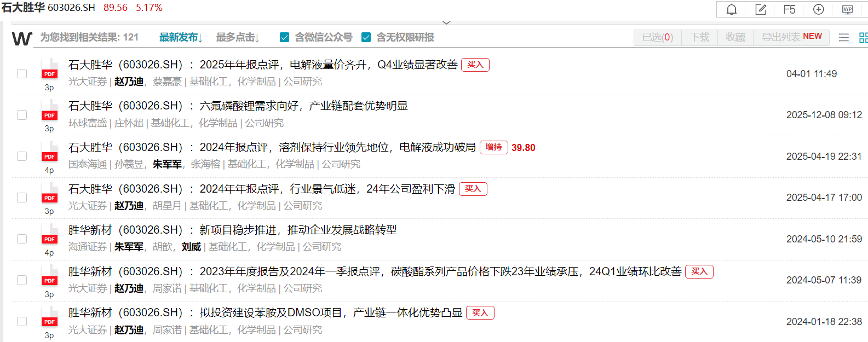Open PDF icon for 六氟磷酸锂需求向好 report

click(49, 111)
